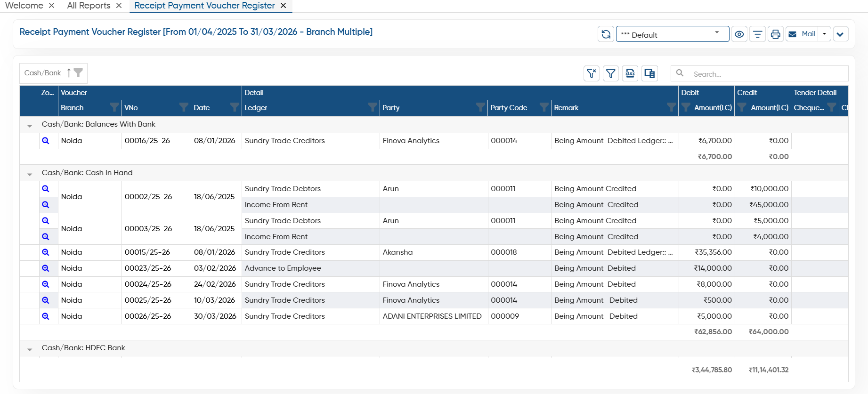The width and height of the screenshot is (868, 394).
Task: Click the ₹35,356.00 debit amount
Action: click(x=713, y=252)
